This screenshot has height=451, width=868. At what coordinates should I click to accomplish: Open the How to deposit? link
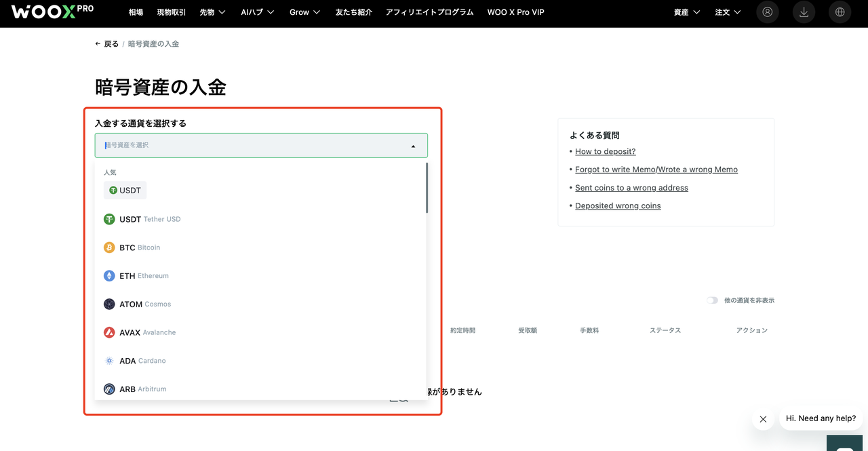606,152
